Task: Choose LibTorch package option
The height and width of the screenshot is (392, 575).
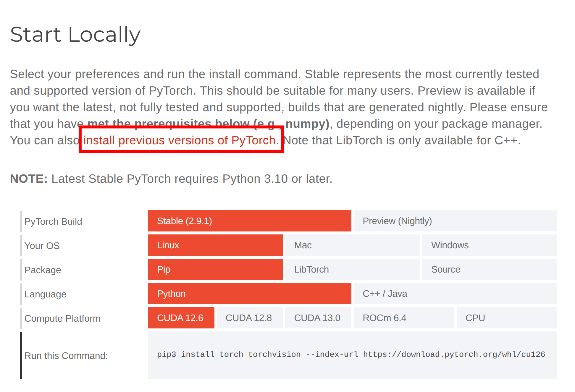Action: coord(352,269)
